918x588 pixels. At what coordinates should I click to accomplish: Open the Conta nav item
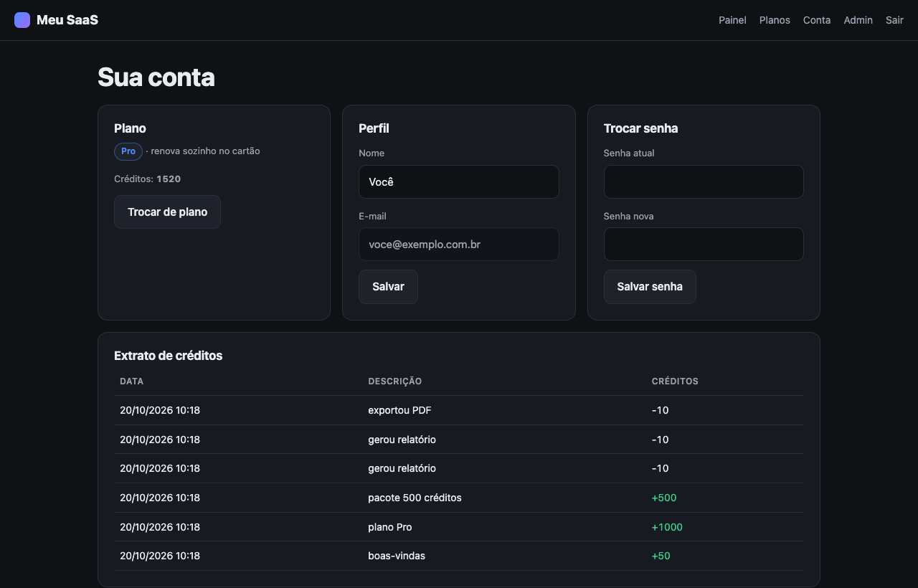[x=817, y=20]
